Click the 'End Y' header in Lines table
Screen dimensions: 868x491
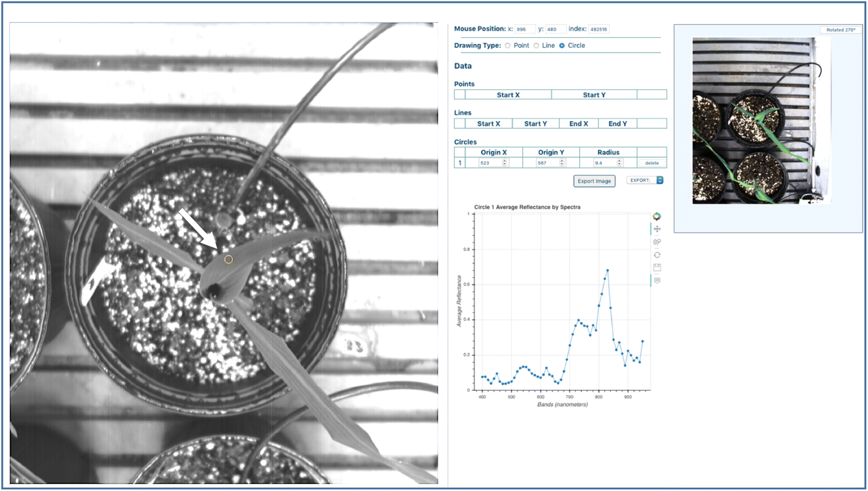[617, 123]
